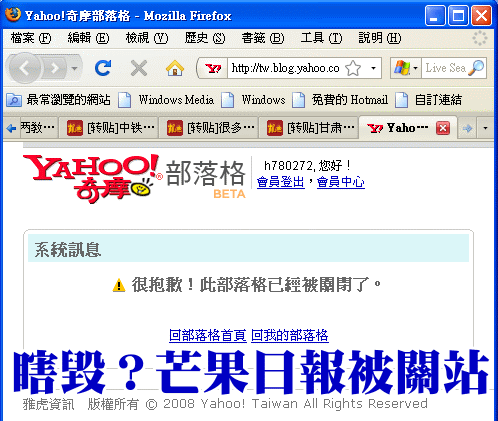Open the 免費的 Hotmail bookmark
Image resolution: width=498 pixels, height=421 pixels.
pyautogui.click(x=340, y=100)
